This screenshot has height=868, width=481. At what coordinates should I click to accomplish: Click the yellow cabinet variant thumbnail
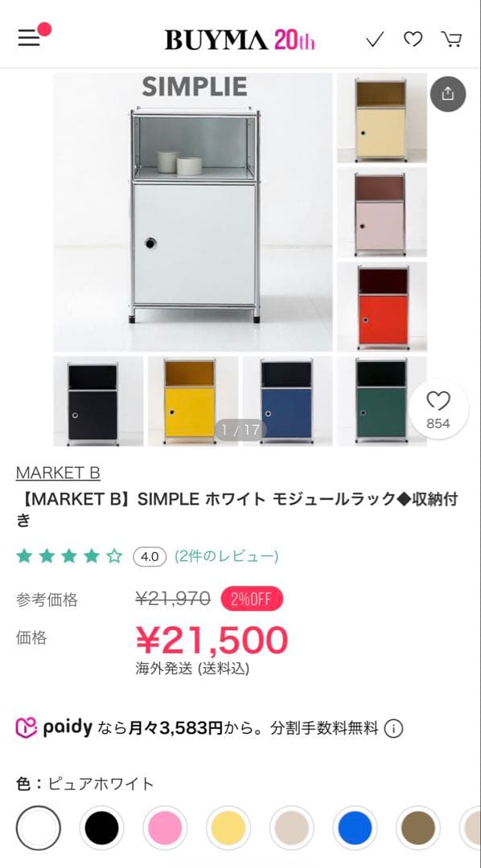(x=192, y=399)
